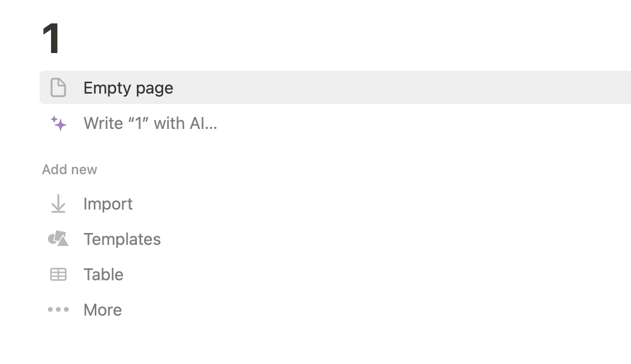This screenshot has width=631, height=364.
Task: Click the word "new" in the Add new heading
Action: tap(85, 170)
